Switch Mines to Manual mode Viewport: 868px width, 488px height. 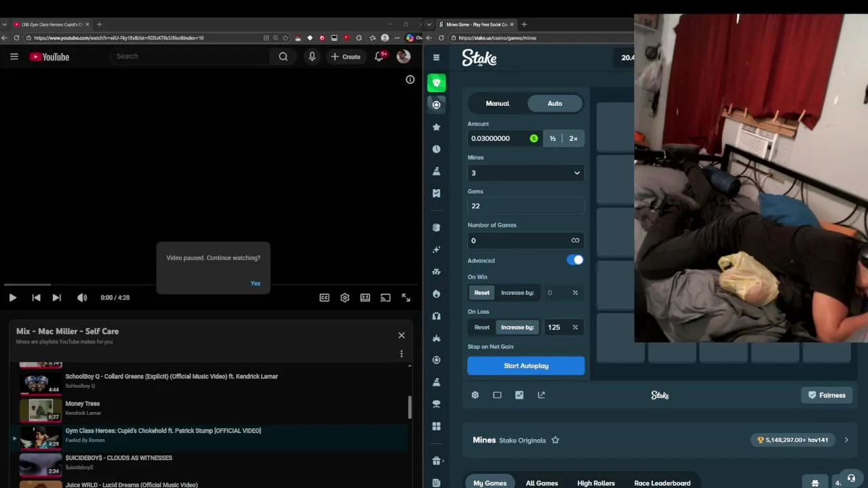pos(497,103)
